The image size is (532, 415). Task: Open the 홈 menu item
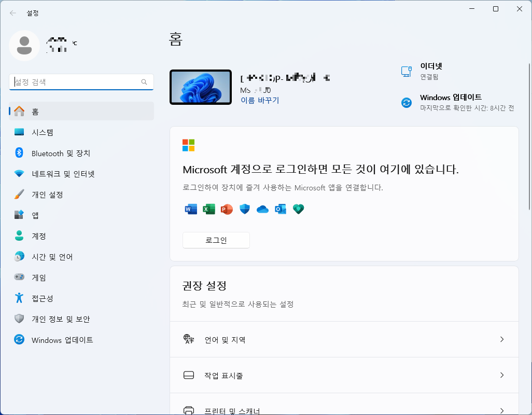(81, 111)
